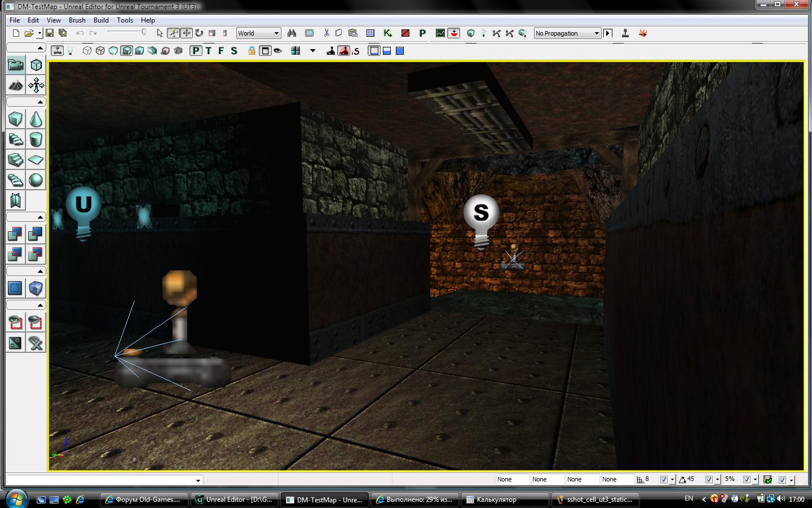Click the taskbar clock showing 17:00

click(x=797, y=499)
